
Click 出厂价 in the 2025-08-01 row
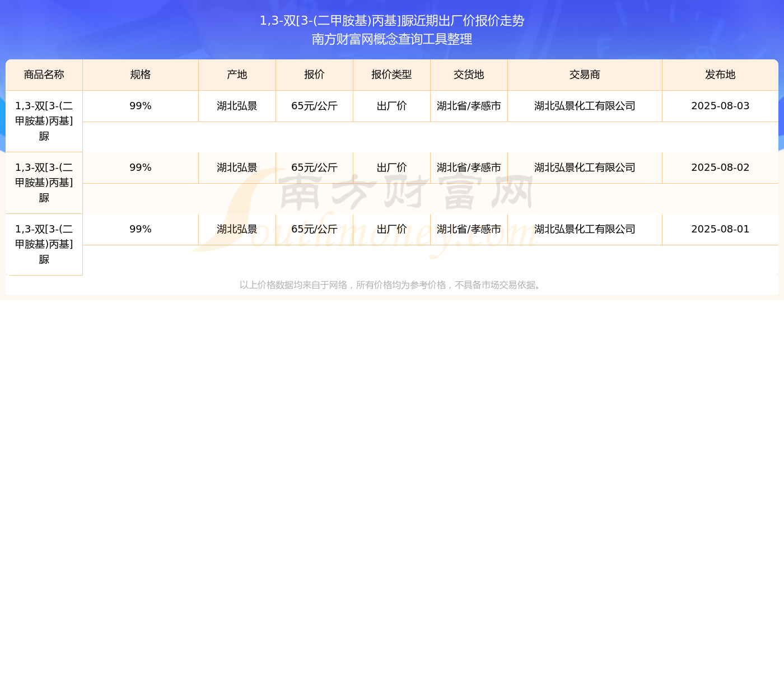pyautogui.click(x=391, y=229)
